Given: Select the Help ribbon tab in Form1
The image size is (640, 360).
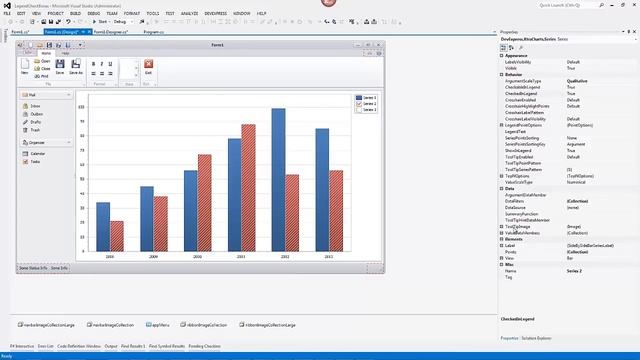Looking at the screenshot, I should (65, 53).
